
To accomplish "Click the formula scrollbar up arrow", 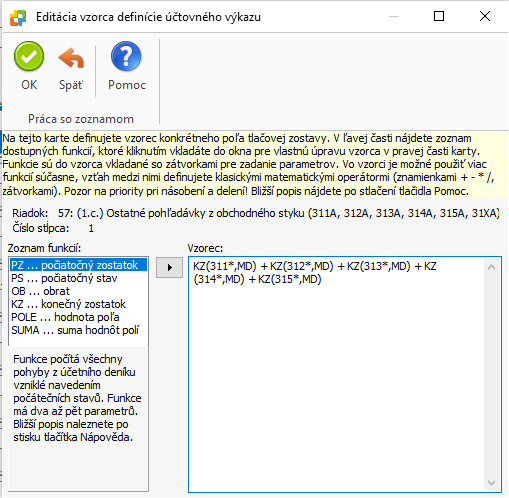I will (492, 267).
